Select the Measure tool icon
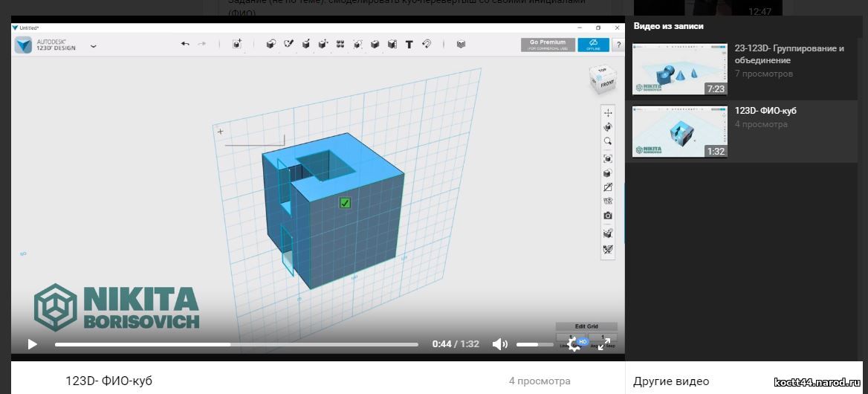This screenshot has width=868, height=394. 392,45
